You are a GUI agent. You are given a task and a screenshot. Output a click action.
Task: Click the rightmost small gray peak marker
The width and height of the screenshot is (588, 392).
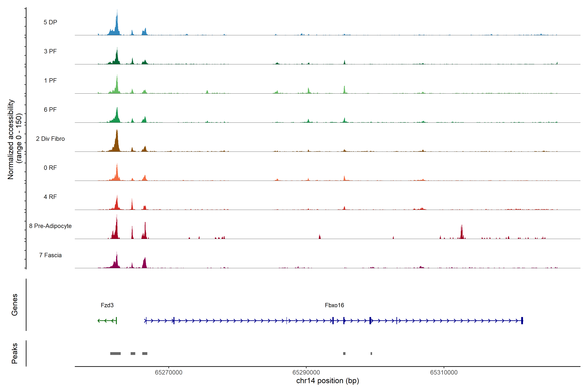371,353
